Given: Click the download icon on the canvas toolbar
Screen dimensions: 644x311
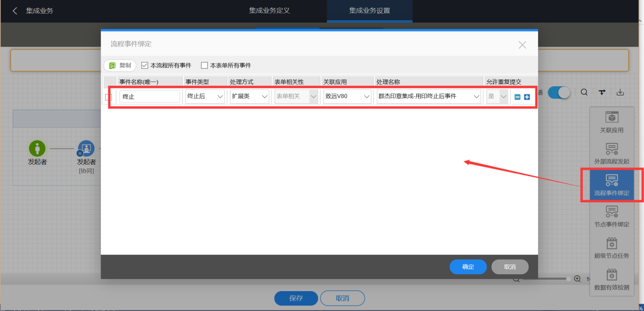Looking at the screenshot, I should 620,92.
